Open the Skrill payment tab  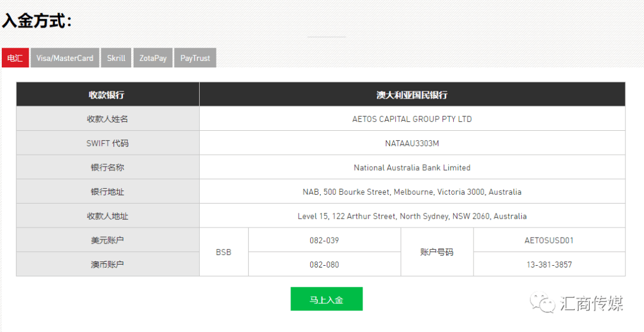(116, 57)
